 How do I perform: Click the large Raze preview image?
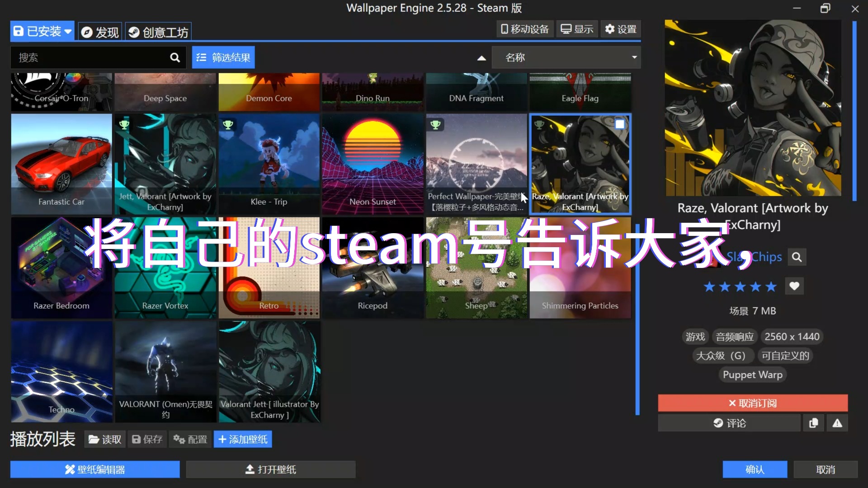click(753, 108)
